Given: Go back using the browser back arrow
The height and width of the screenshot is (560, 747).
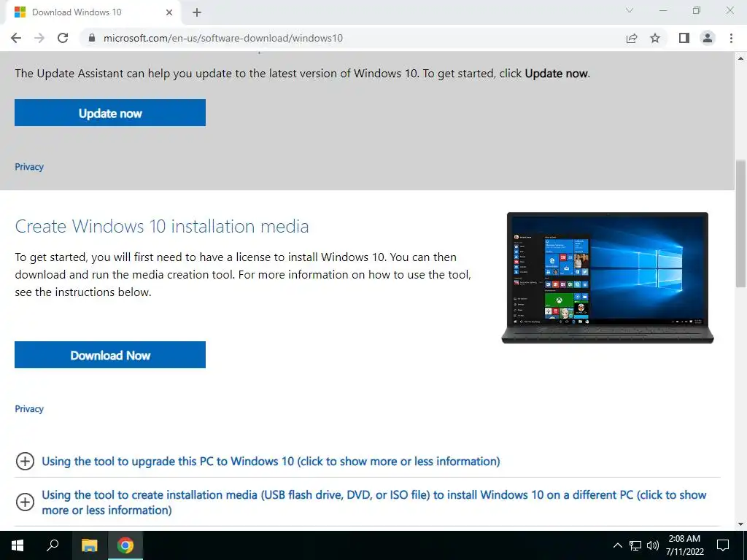Looking at the screenshot, I should (16, 38).
